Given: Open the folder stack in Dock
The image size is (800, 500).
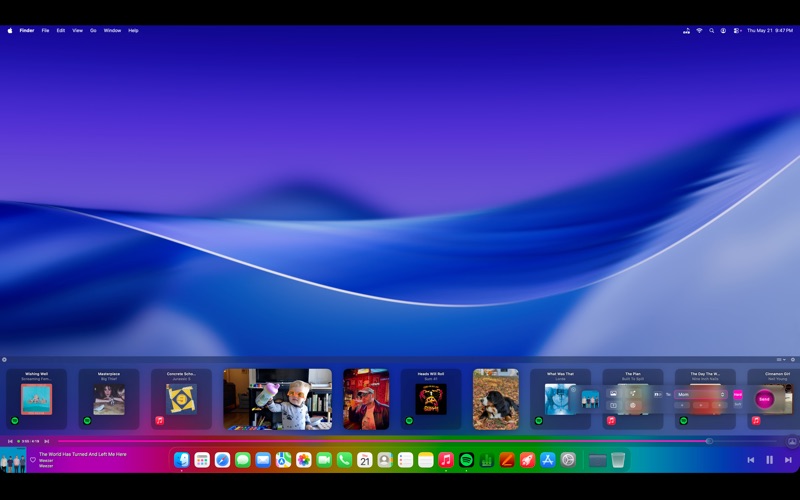Looking at the screenshot, I should (597, 460).
